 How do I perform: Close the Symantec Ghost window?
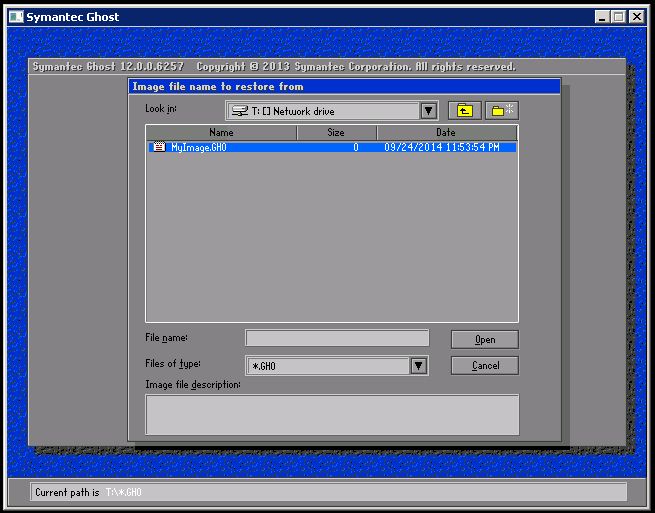point(637,17)
